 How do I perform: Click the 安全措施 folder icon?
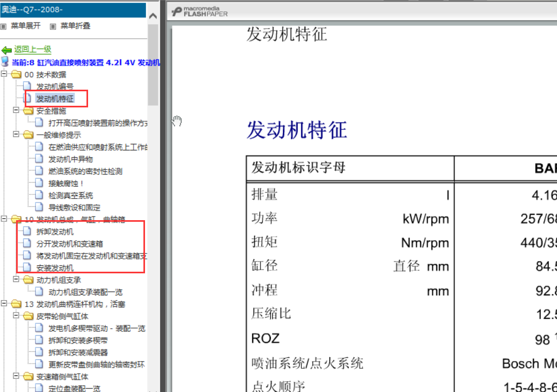28,111
